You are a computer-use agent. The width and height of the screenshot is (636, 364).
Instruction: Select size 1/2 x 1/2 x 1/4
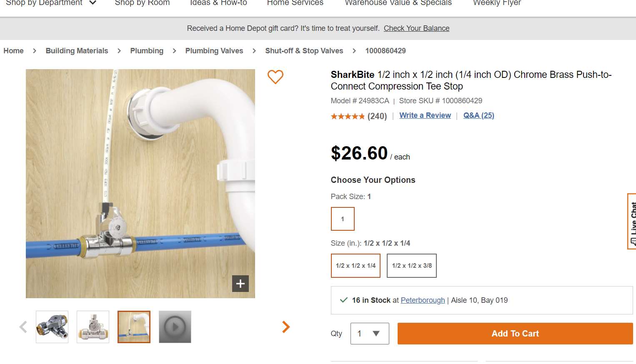point(356,266)
